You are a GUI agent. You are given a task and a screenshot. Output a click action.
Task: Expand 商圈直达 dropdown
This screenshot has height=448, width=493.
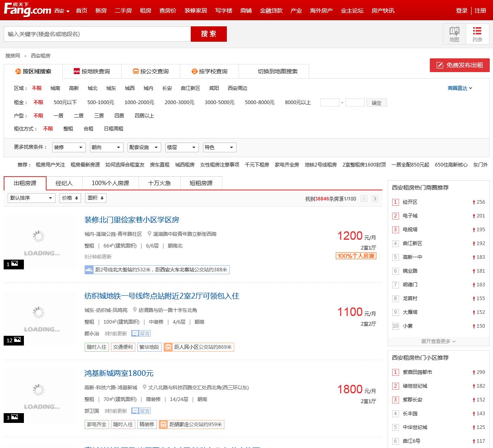[460, 88]
